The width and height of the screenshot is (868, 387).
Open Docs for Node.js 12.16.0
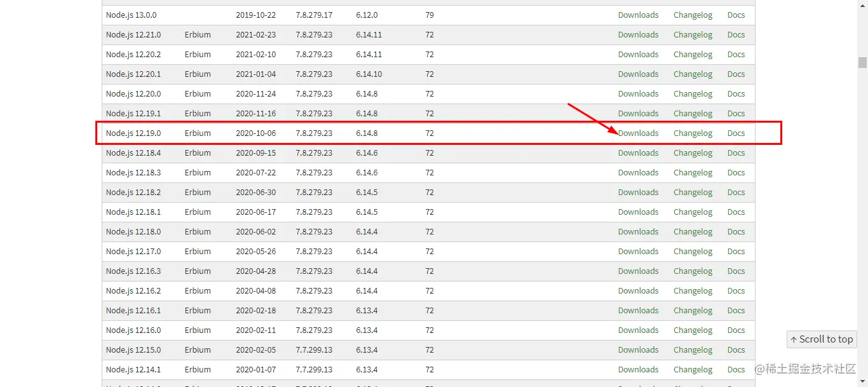coord(736,330)
